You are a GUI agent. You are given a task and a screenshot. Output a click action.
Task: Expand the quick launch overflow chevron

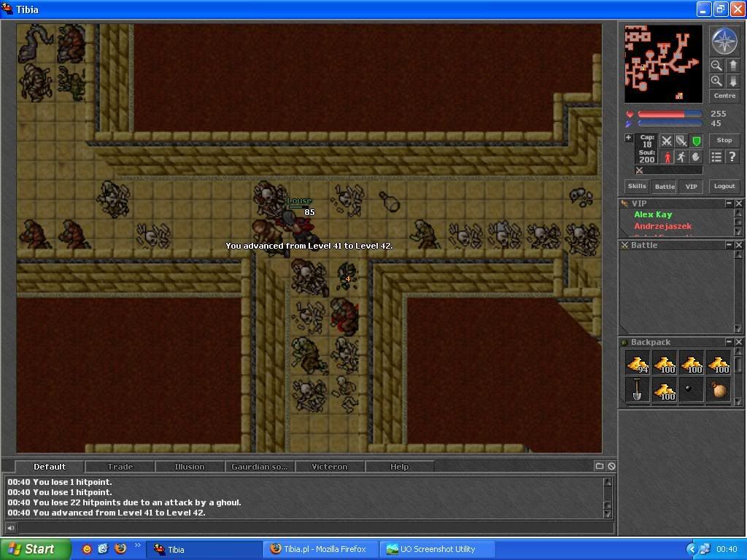(x=138, y=545)
